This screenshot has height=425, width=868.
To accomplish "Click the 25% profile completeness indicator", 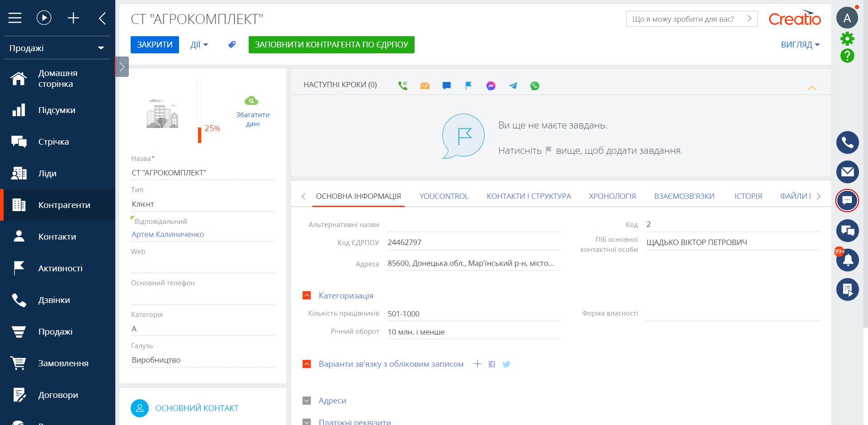I will point(212,128).
